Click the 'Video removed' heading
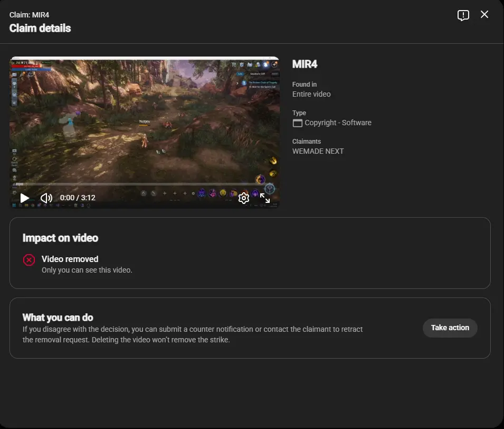Image resolution: width=504 pixels, height=429 pixels. tap(70, 259)
